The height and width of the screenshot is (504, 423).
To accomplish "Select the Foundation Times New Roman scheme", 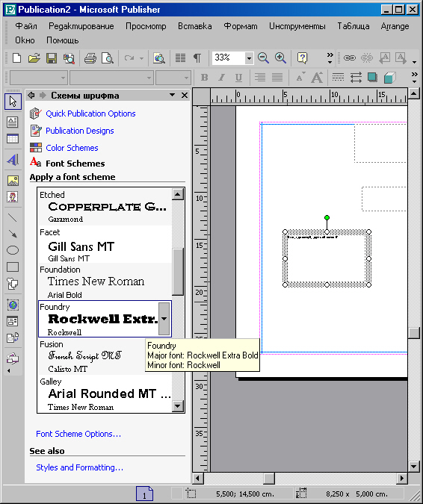I will (105, 281).
